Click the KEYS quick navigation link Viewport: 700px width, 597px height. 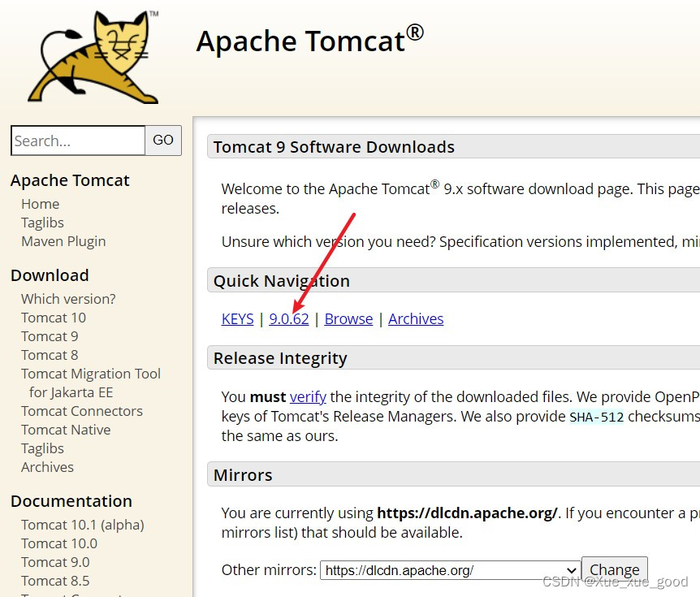click(237, 319)
